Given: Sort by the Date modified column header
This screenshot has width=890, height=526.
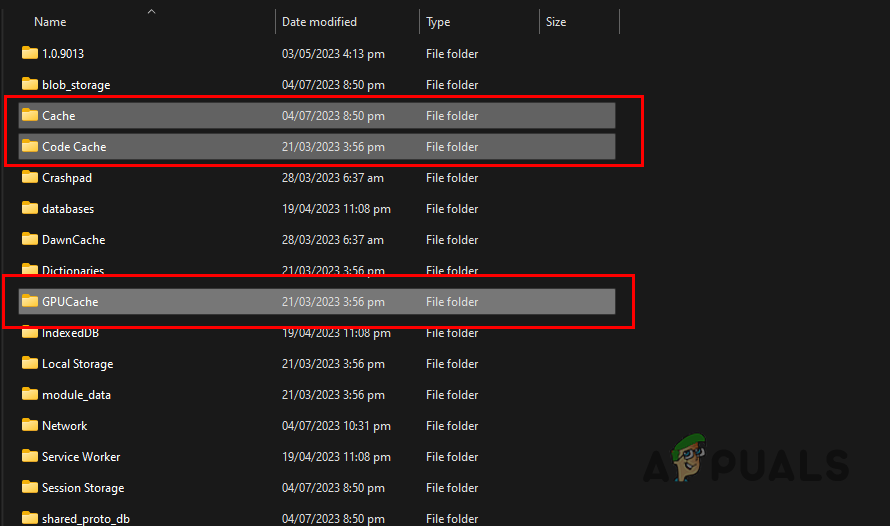Looking at the screenshot, I should pyautogui.click(x=319, y=22).
